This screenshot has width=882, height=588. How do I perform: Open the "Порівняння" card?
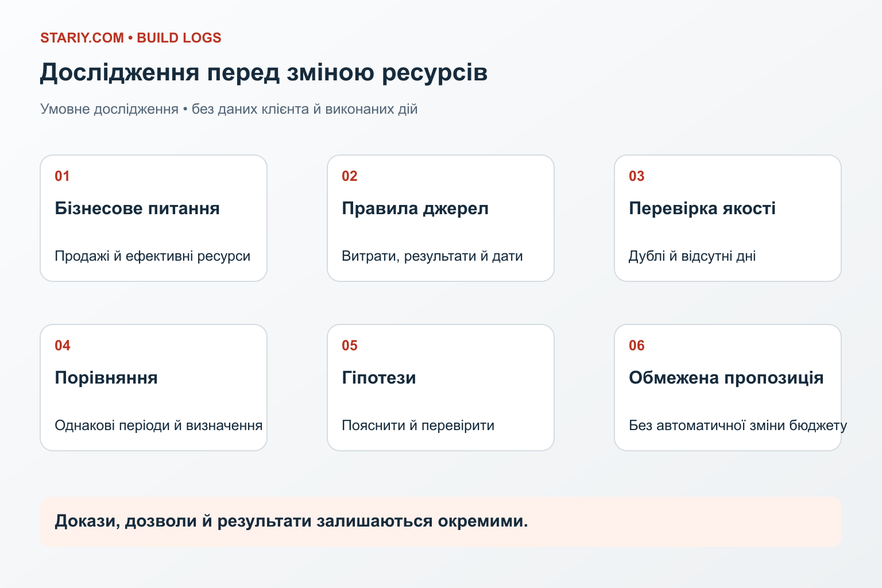point(153,388)
